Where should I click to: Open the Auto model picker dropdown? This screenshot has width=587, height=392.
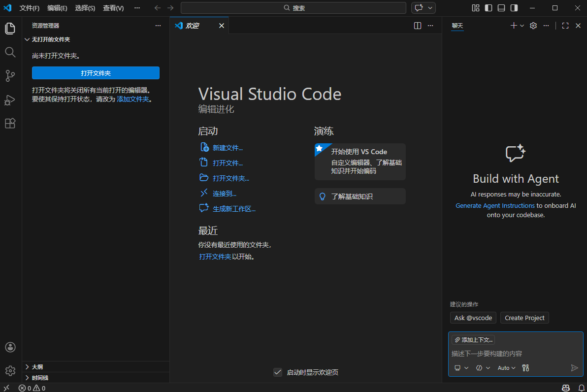coord(506,368)
